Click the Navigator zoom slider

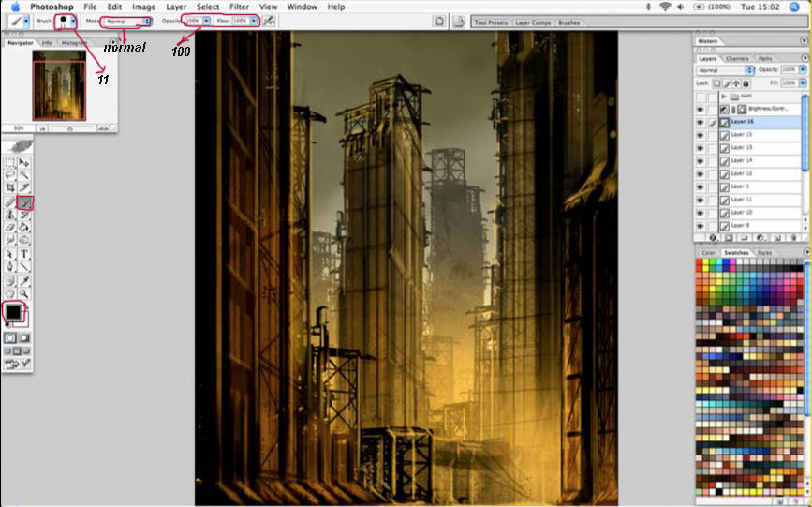click(x=70, y=128)
